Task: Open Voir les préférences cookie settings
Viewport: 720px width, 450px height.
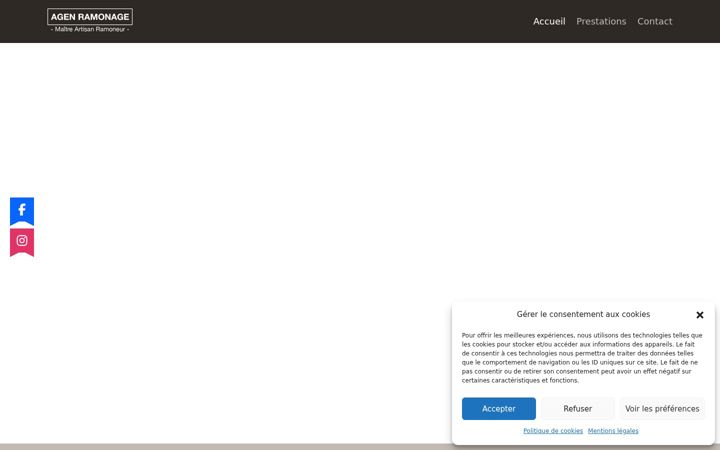Action: [x=662, y=409]
